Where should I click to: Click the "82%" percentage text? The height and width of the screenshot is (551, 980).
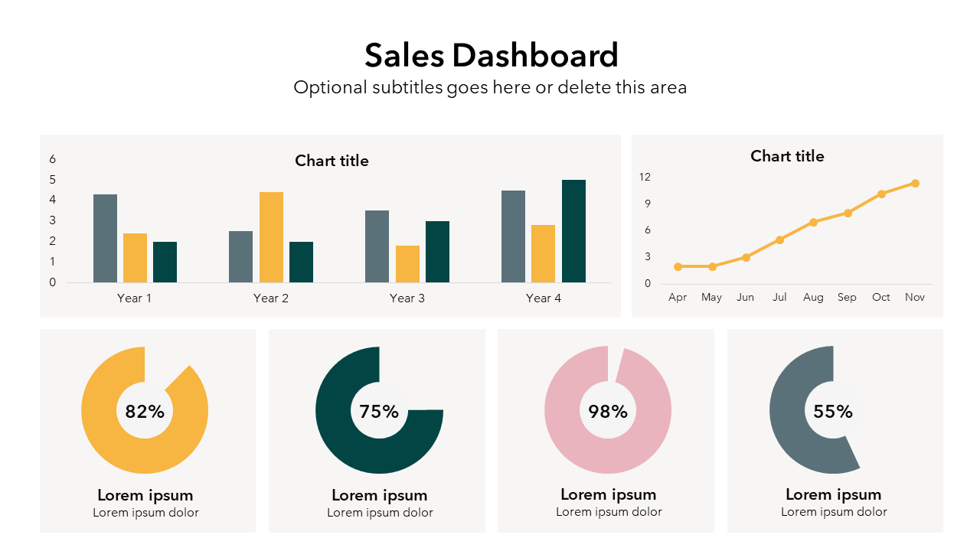pyautogui.click(x=145, y=412)
